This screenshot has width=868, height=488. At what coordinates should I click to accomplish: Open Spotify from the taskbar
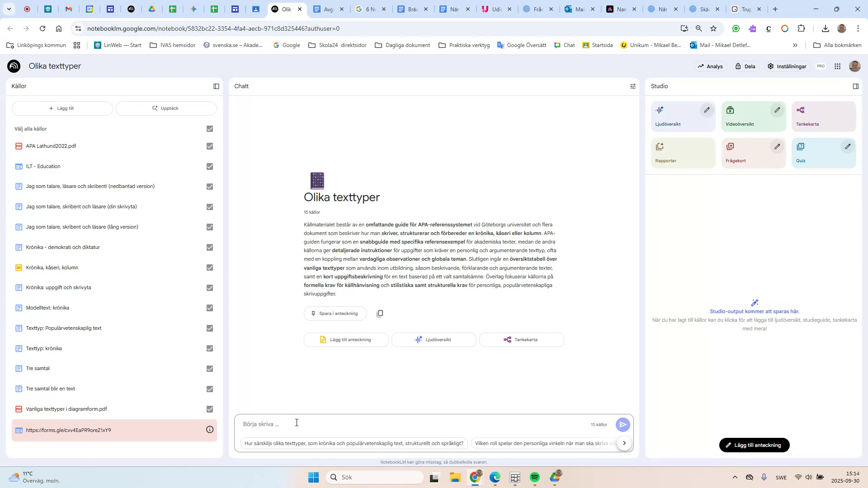click(535, 477)
